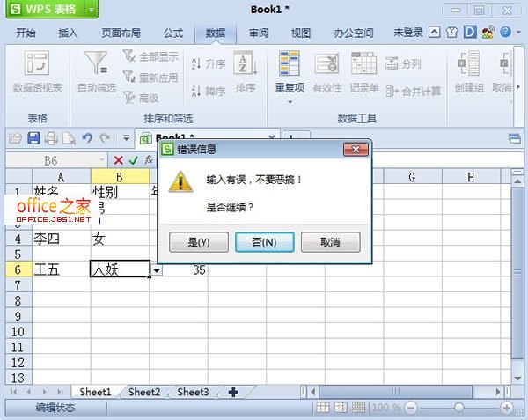This screenshot has width=528, height=420.
Task: Click the Duplicates (重复项) icon
Action: coord(290,63)
